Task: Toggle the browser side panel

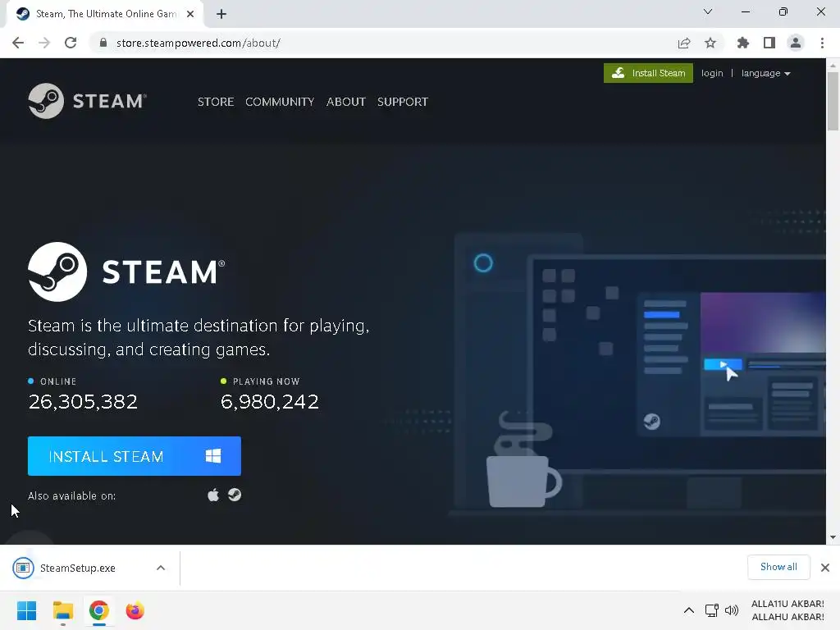Action: (769, 43)
